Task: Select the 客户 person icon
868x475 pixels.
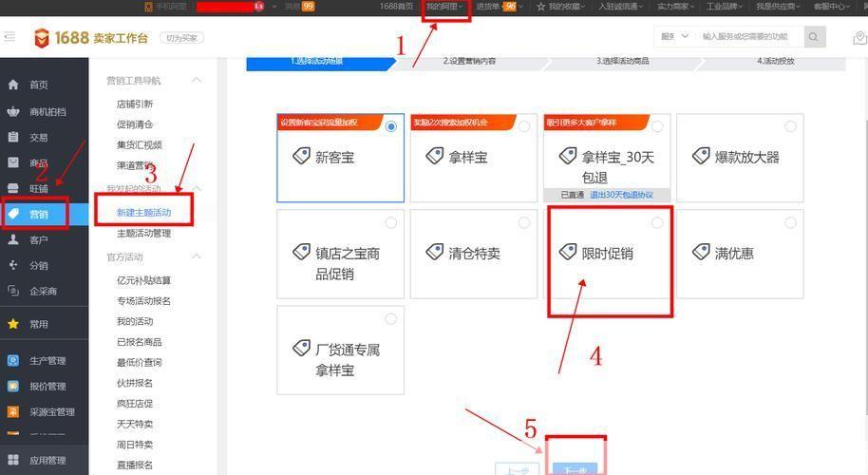Action: pyautogui.click(x=13, y=240)
